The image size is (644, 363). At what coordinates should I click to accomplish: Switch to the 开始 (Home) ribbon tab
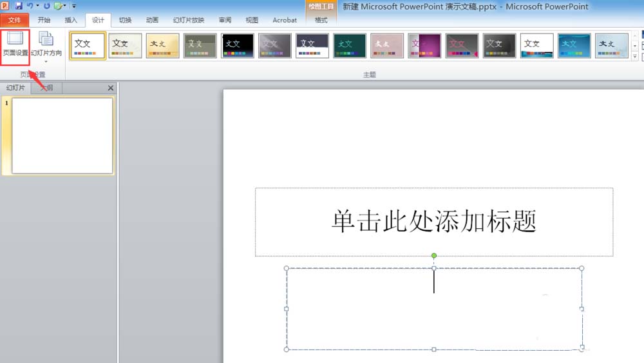pos(44,20)
